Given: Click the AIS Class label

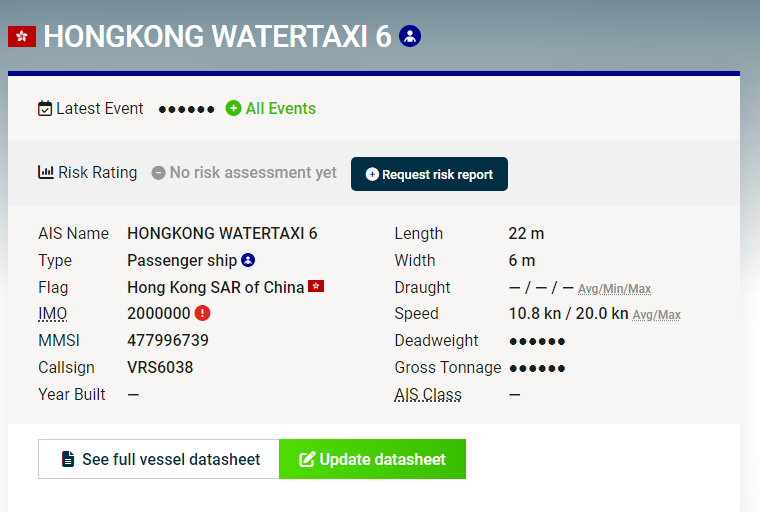Looking at the screenshot, I should coord(428,395).
